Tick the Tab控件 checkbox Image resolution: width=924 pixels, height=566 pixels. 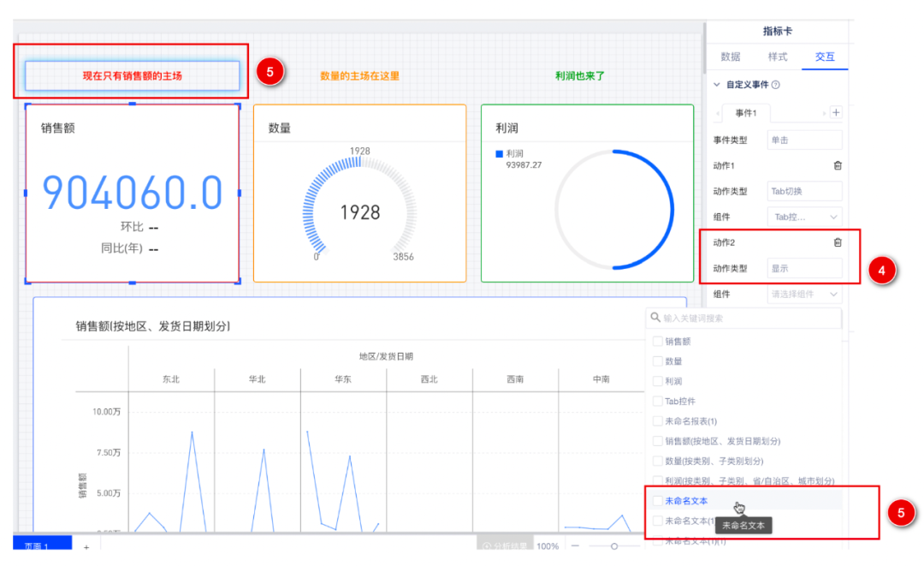point(657,401)
